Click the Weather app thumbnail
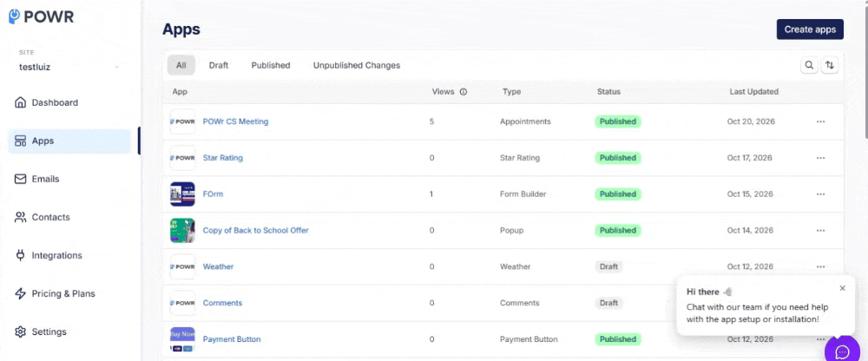 pos(182,266)
